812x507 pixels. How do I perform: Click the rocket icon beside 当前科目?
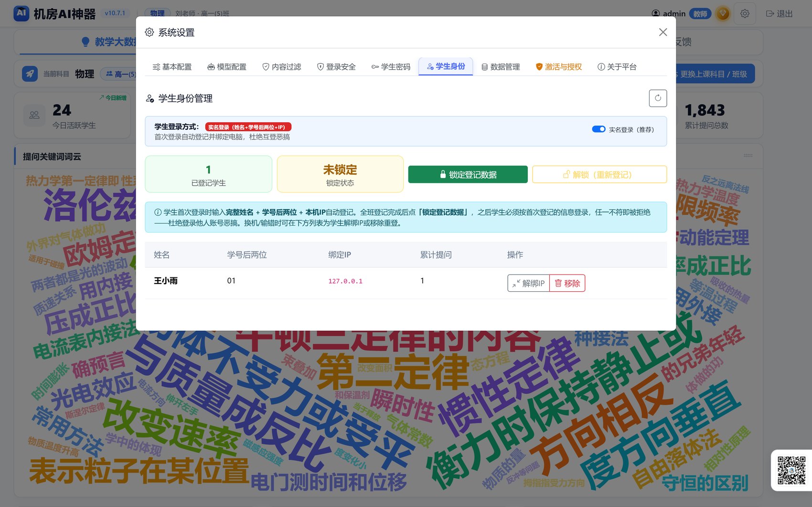tap(30, 74)
